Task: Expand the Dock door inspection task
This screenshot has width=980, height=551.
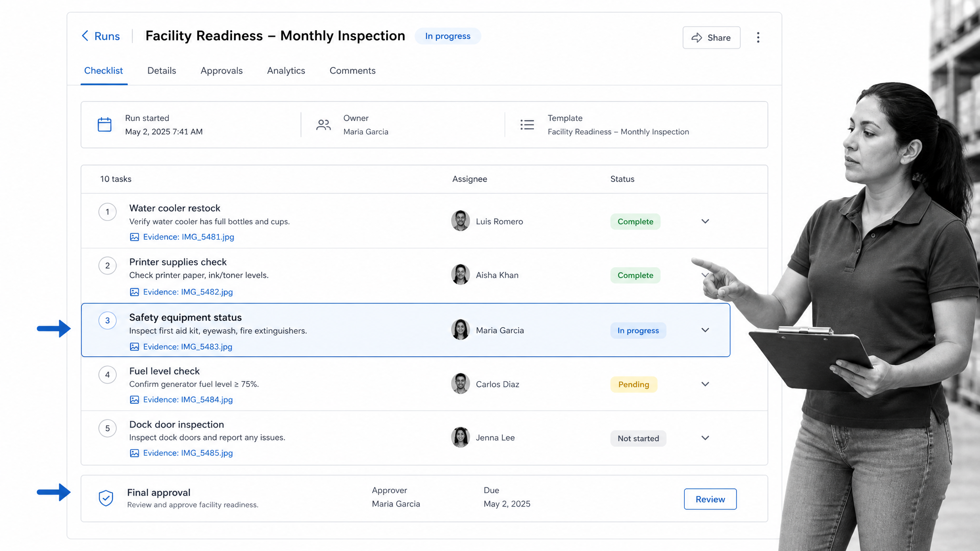Action: pyautogui.click(x=705, y=438)
